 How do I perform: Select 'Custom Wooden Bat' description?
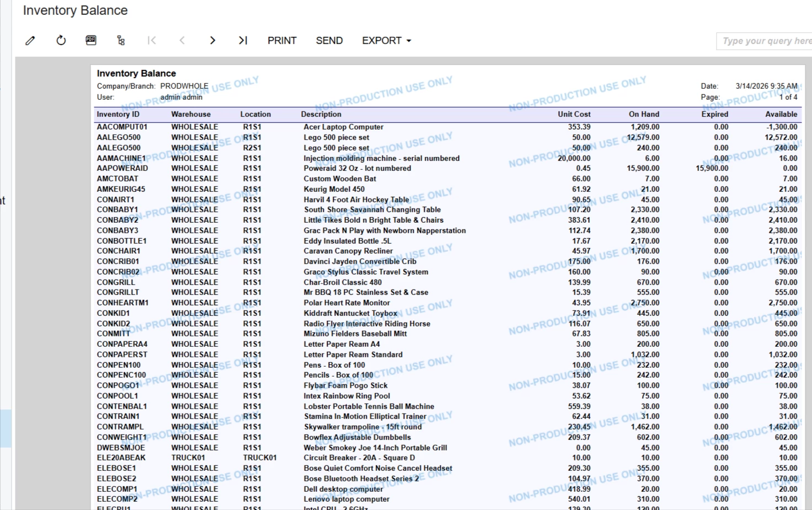coord(340,179)
